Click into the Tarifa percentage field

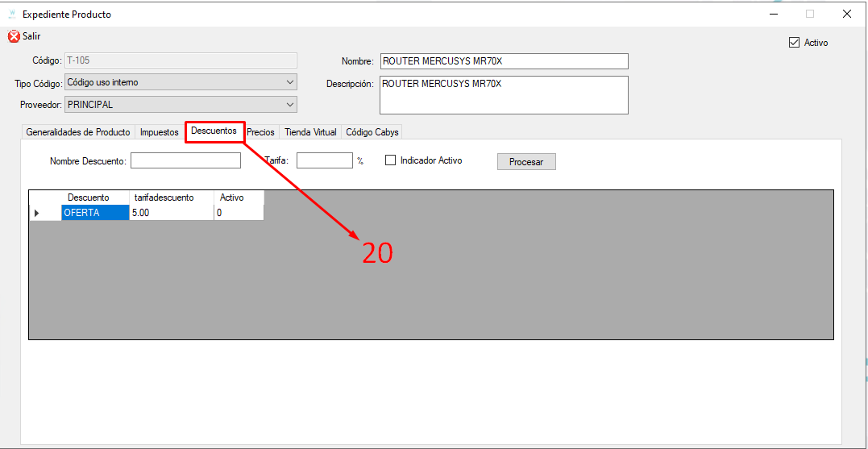(325, 160)
